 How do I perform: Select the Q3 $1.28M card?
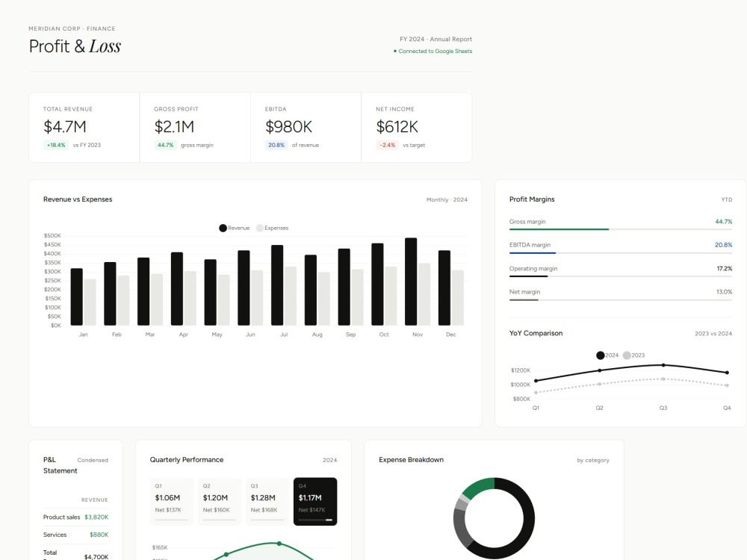[x=267, y=502]
